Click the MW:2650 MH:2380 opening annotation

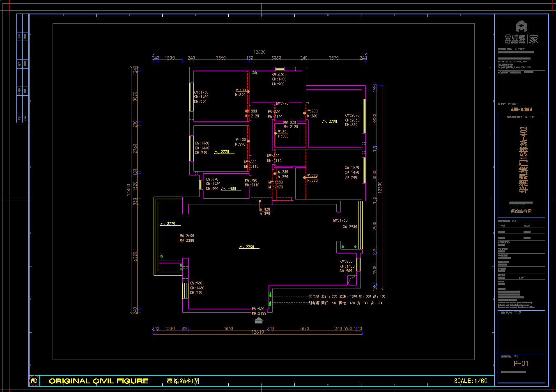(x=187, y=238)
